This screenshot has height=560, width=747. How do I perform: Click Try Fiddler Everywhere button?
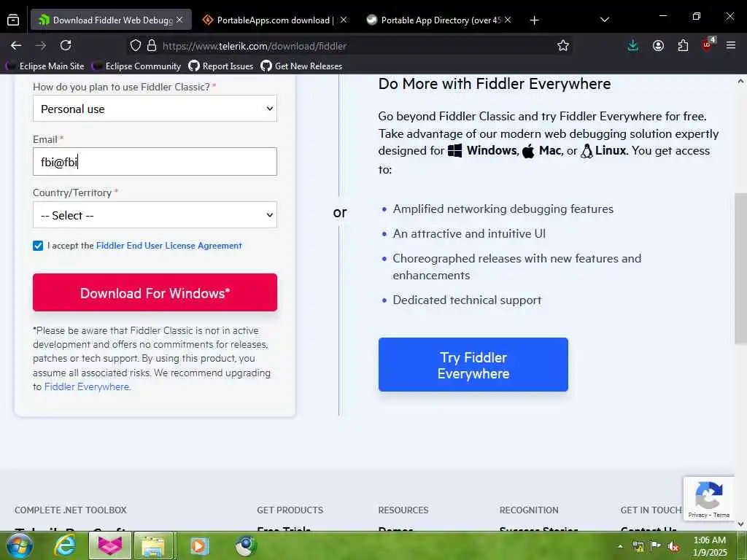[473, 365]
